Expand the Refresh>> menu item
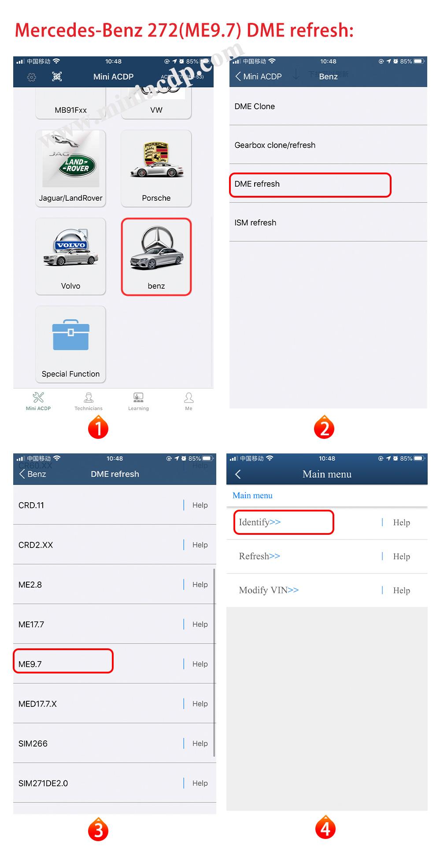Screen dimensions: 440x868 259,556
